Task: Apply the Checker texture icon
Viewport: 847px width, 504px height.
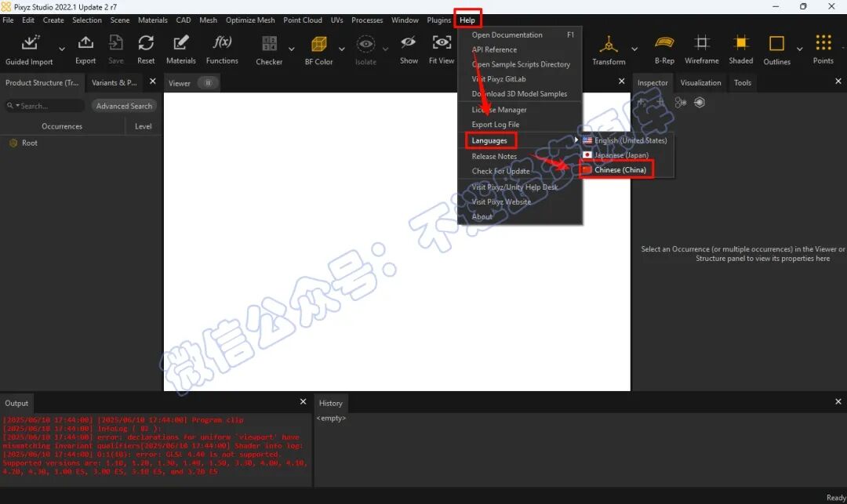Action: pos(269,43)
